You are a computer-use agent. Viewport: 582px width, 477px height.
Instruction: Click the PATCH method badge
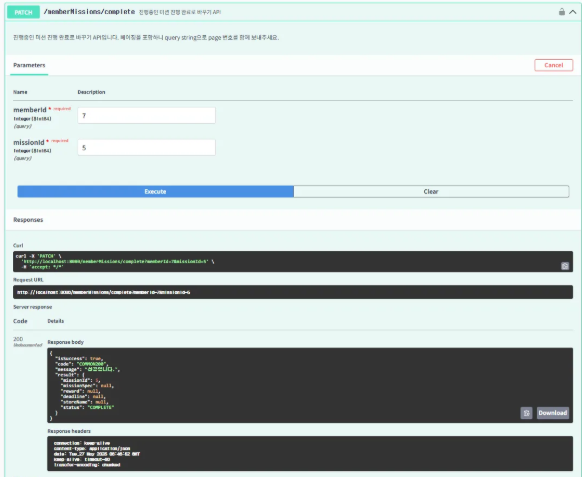23,12
